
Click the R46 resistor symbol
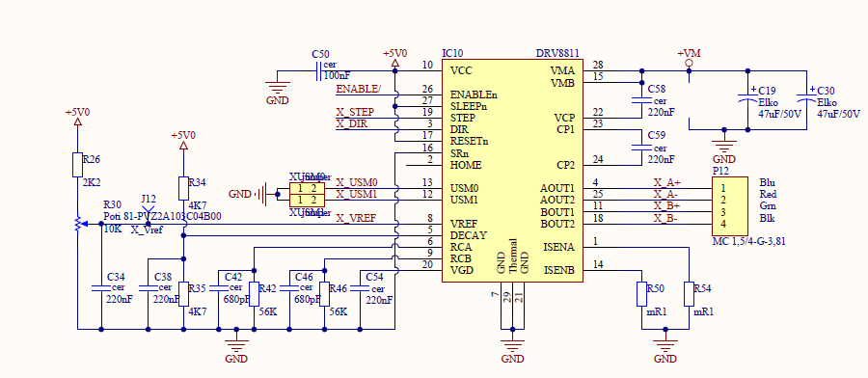(x=324, y=294)
